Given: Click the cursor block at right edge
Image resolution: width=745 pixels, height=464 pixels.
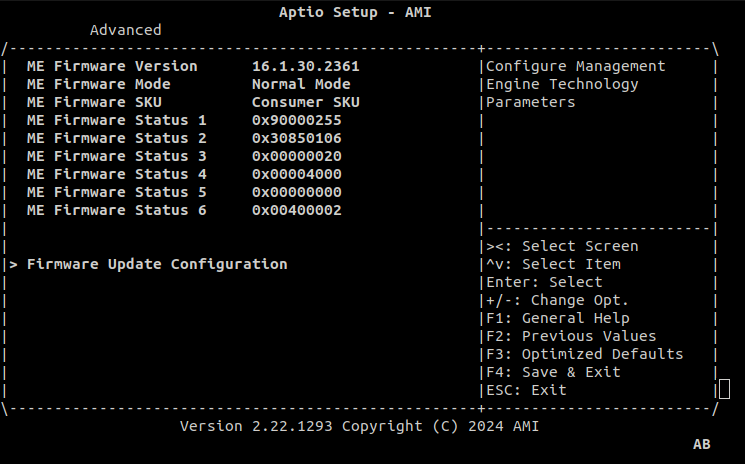Looking at the screenshot, I should tap(724, 389).
